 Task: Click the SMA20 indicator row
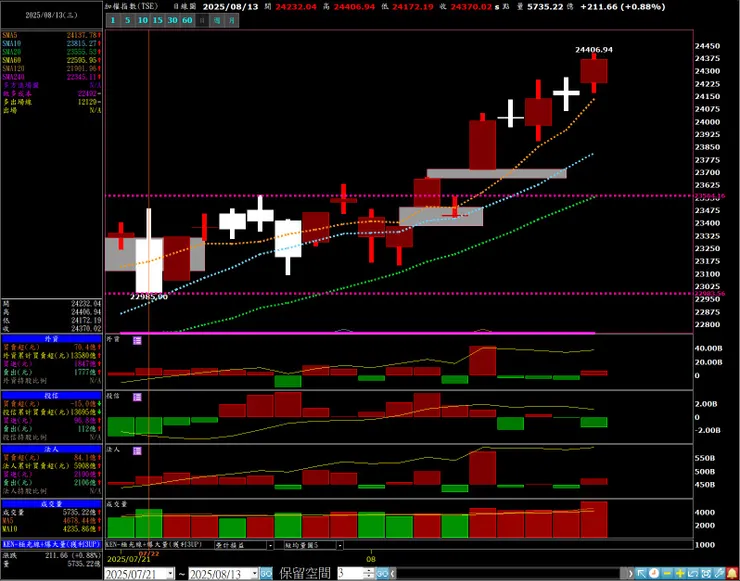[51, 51]
